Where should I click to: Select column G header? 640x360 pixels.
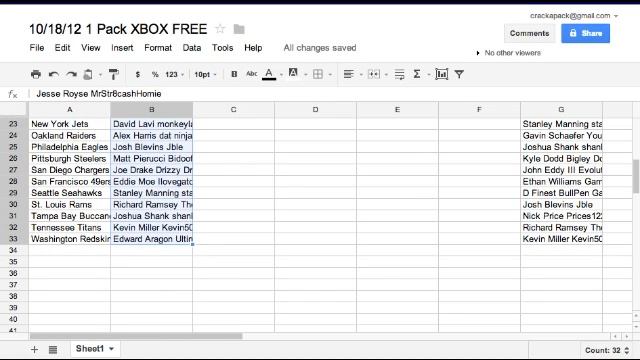point(561,109)
